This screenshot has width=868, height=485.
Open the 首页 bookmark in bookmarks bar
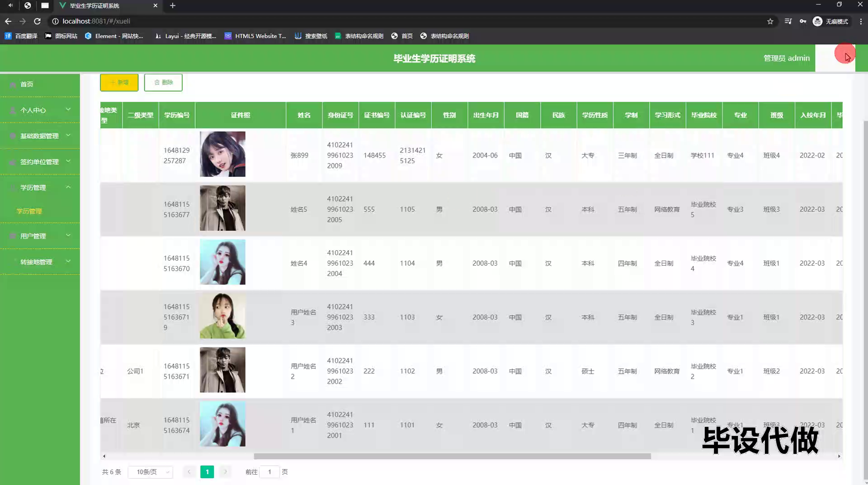(402, 36)
